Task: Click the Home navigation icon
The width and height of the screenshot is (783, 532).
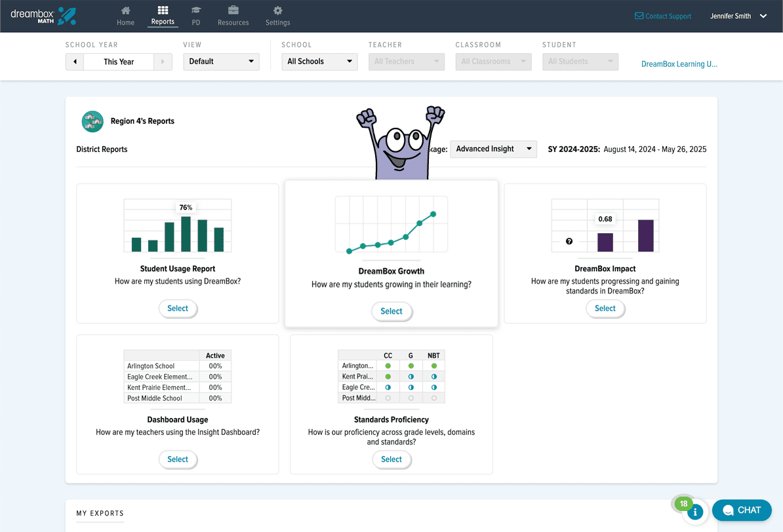Action: 125,11
